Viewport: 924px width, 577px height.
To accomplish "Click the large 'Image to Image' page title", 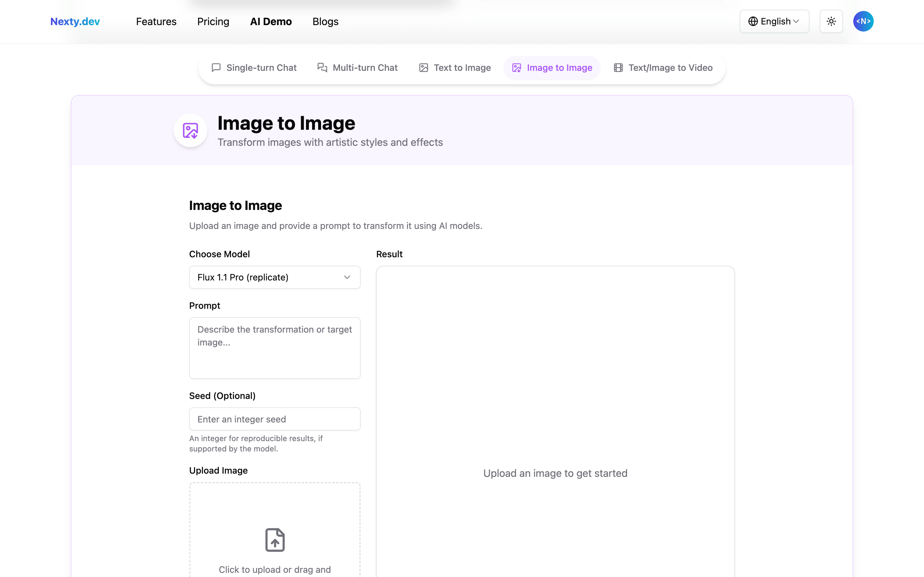I will coord(286,123).
